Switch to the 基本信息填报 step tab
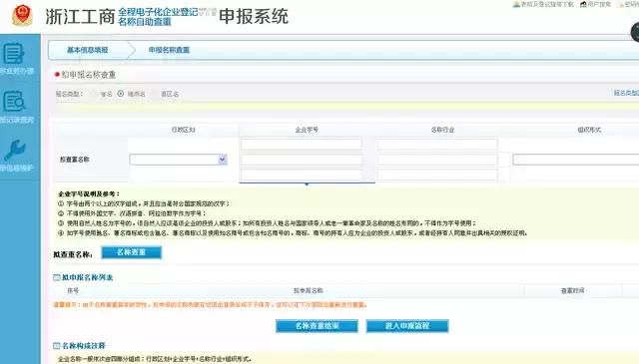 pyautogui.click(x=88, y=50)
